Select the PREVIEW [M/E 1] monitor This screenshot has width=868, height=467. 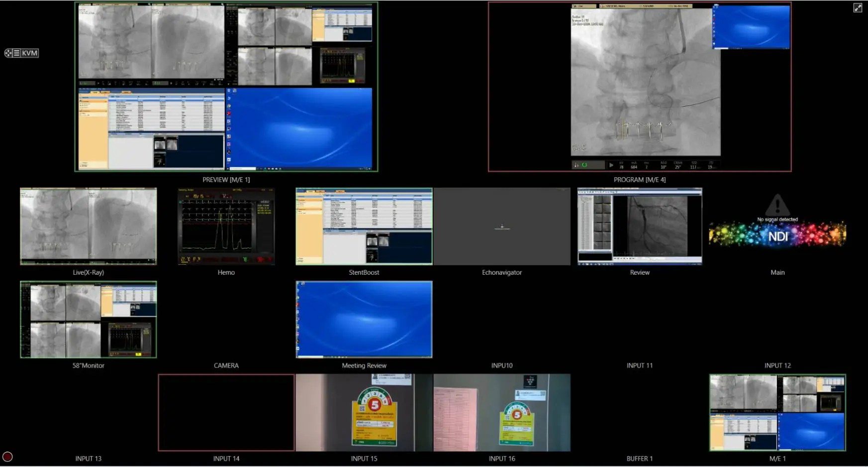(x=226, y=87)
